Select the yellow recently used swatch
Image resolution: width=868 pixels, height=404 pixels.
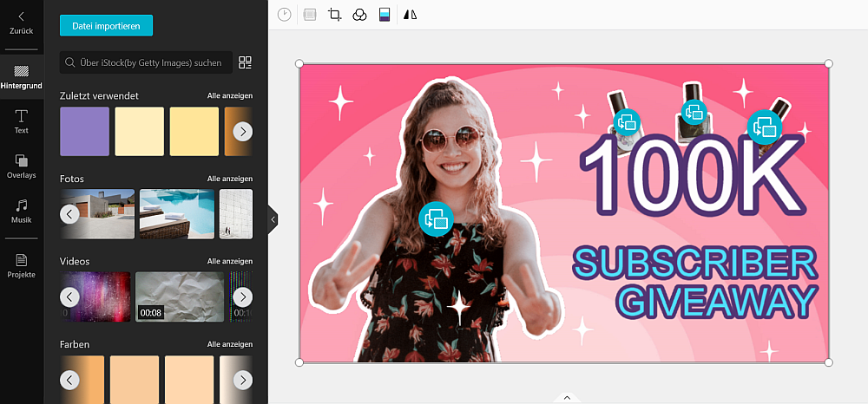coord(194,132)
